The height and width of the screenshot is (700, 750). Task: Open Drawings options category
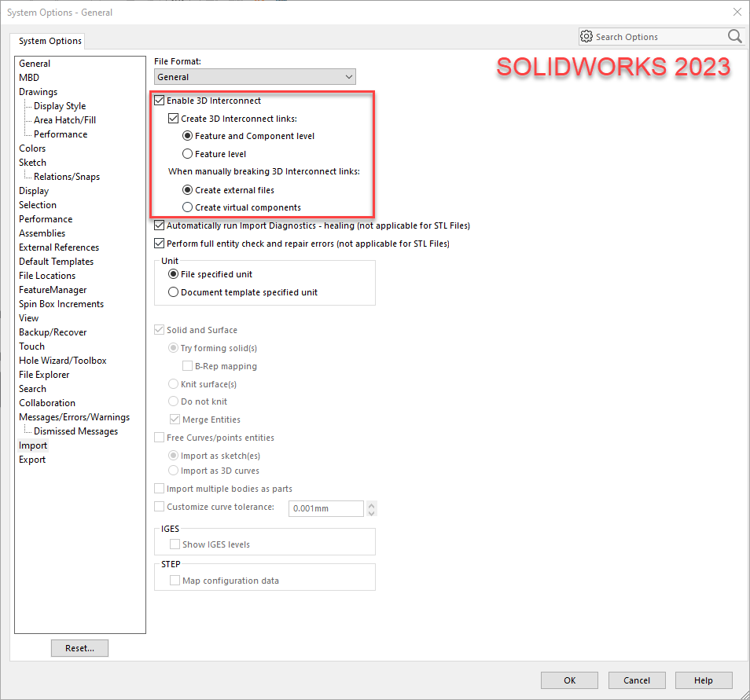tap(39, 92)
